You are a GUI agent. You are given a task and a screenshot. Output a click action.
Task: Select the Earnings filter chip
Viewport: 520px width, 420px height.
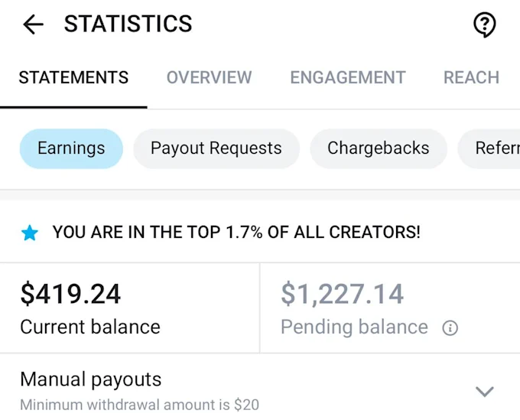(x=71, y=148)
